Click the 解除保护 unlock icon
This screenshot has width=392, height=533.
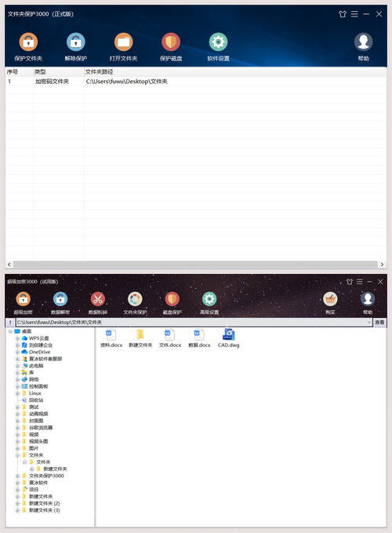[x=76, y=42]
